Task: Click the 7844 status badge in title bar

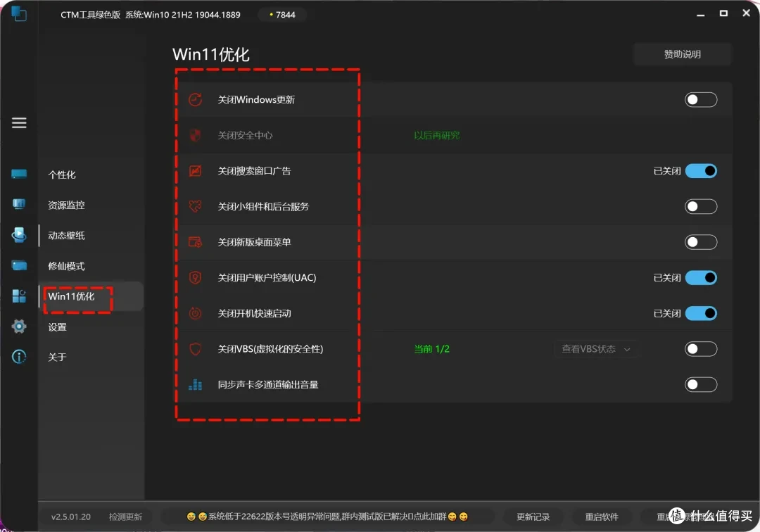Action: 282,15
